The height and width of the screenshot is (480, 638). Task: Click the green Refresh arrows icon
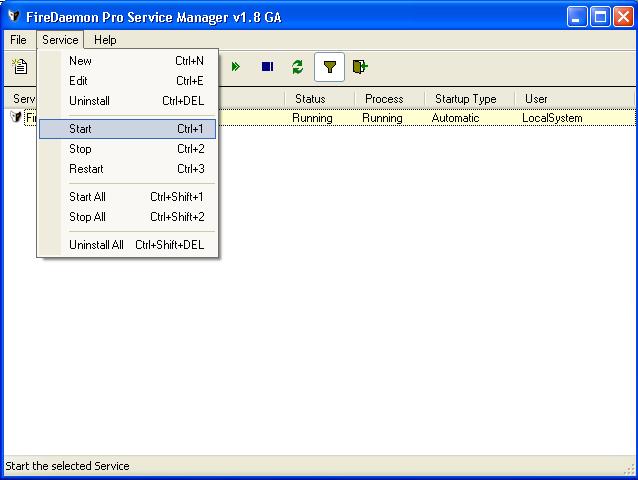coord(298,67)
